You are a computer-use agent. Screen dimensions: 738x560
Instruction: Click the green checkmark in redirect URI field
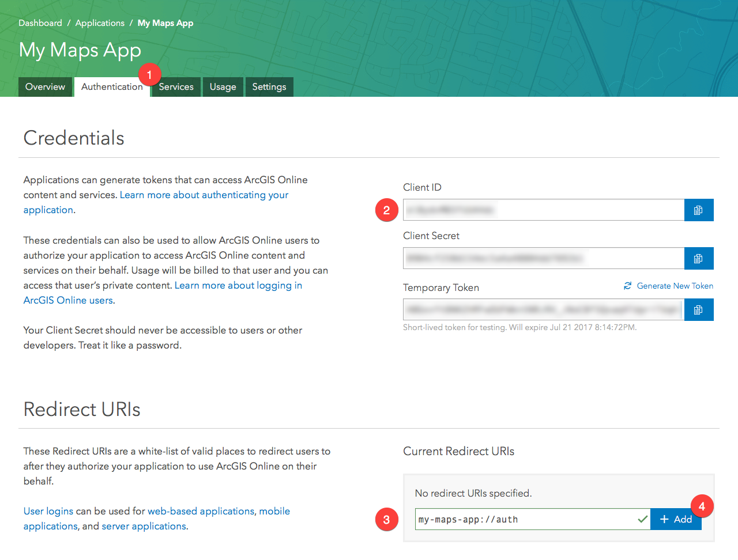[642, 519]
